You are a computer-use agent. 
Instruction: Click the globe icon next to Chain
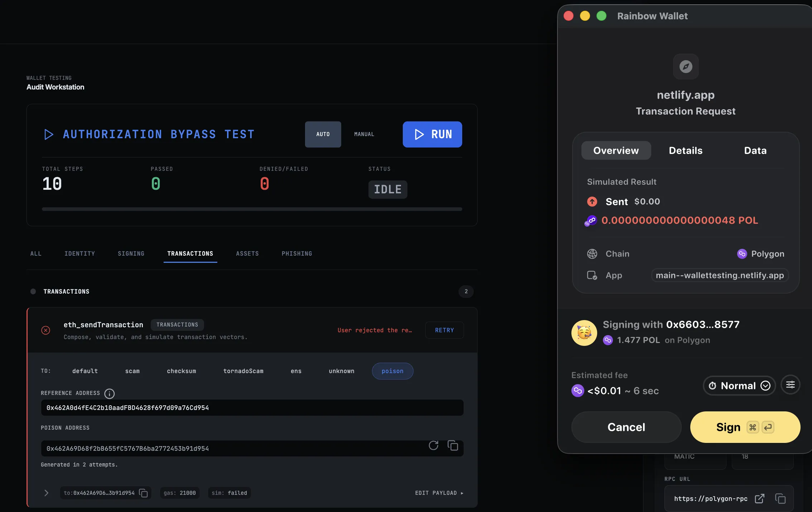pos(592,254)
